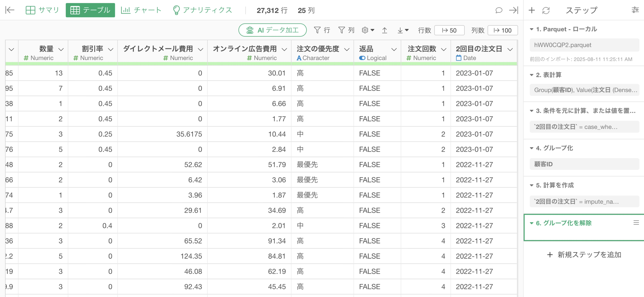
Task: Edit the column count field showing 100
Action: pos(502,30)
